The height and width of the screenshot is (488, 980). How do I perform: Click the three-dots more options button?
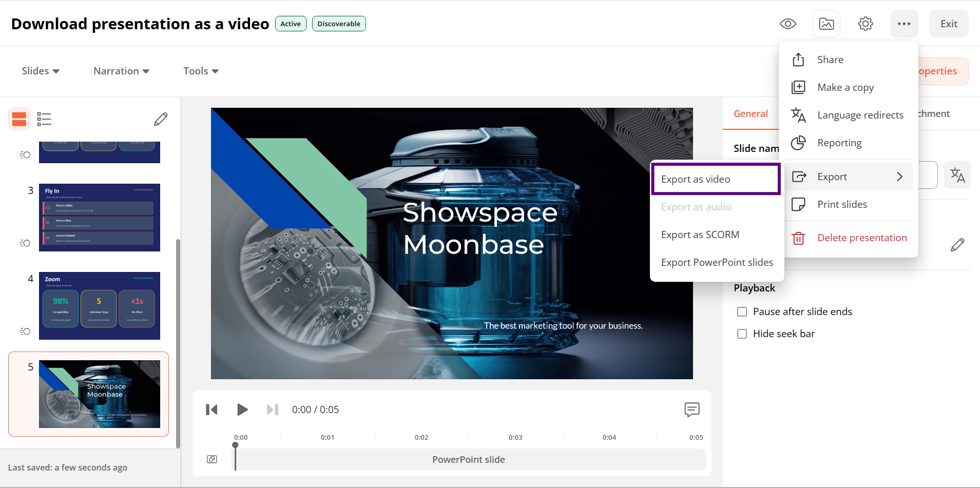[x=904, y=24]
